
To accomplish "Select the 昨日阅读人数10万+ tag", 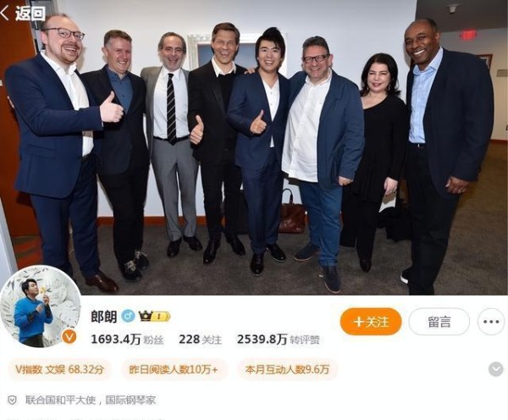I will [x=174, y=369].
